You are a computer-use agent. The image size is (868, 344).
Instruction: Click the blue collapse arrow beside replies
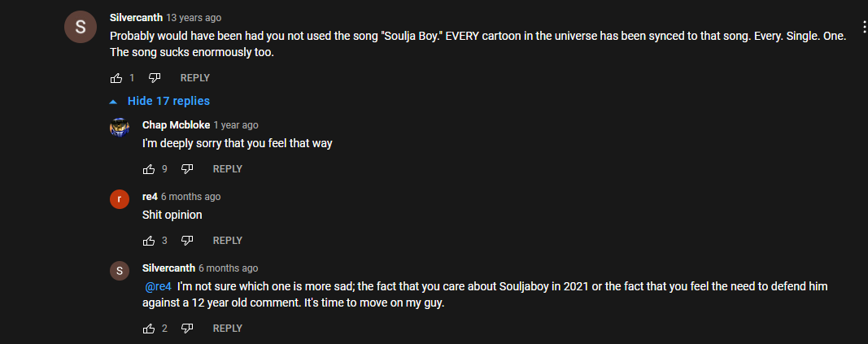click(x=113, y=102)
